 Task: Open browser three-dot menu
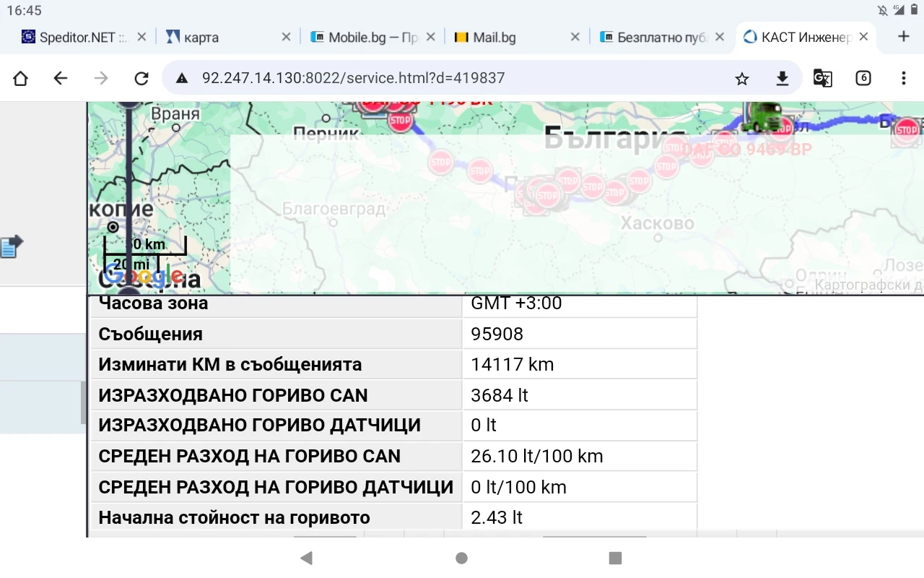pos(903,78)
